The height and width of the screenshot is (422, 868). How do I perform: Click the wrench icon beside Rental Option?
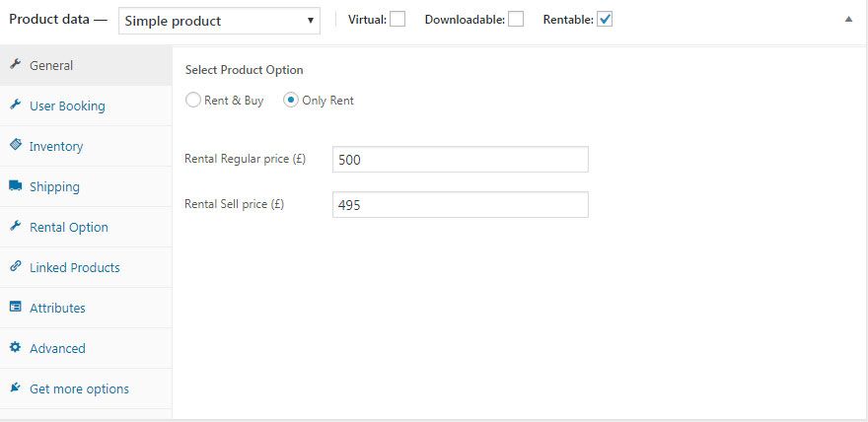coord(16,226)
